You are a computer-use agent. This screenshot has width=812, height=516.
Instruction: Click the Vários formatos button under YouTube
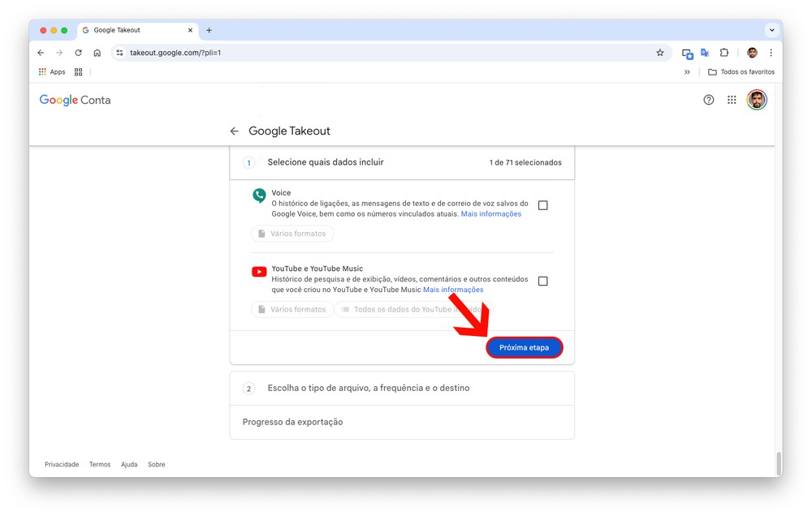[292, 310]
